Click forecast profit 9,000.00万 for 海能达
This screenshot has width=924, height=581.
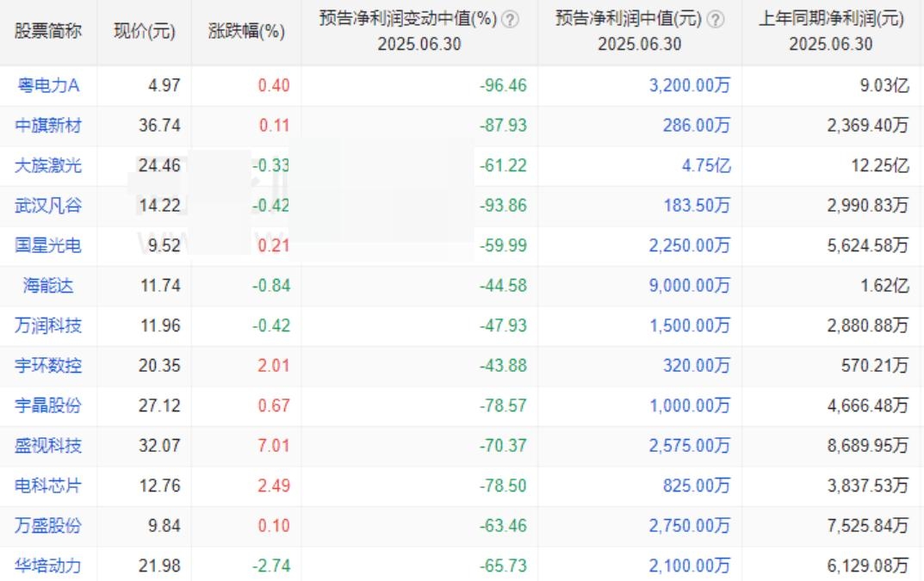point(690,286)
